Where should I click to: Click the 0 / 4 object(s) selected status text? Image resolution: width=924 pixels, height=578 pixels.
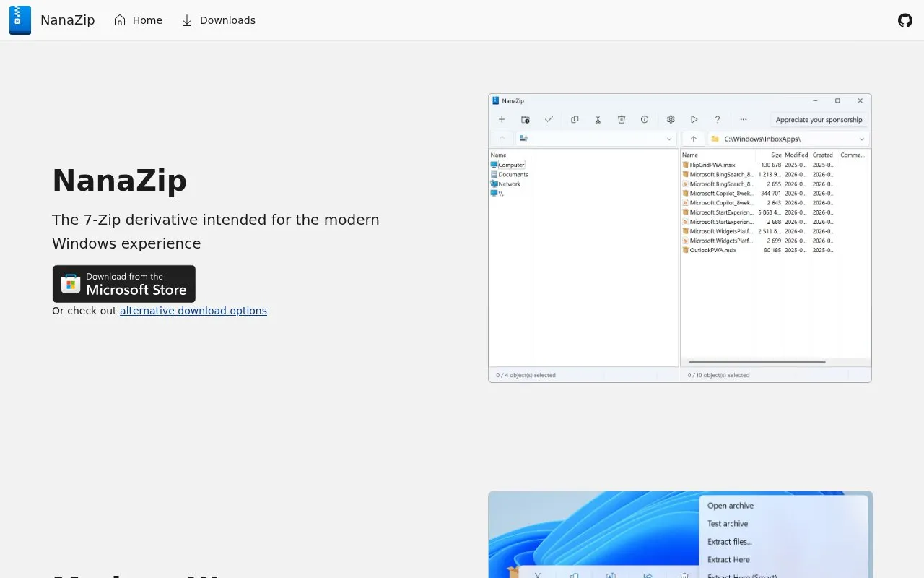coord(526,375)
